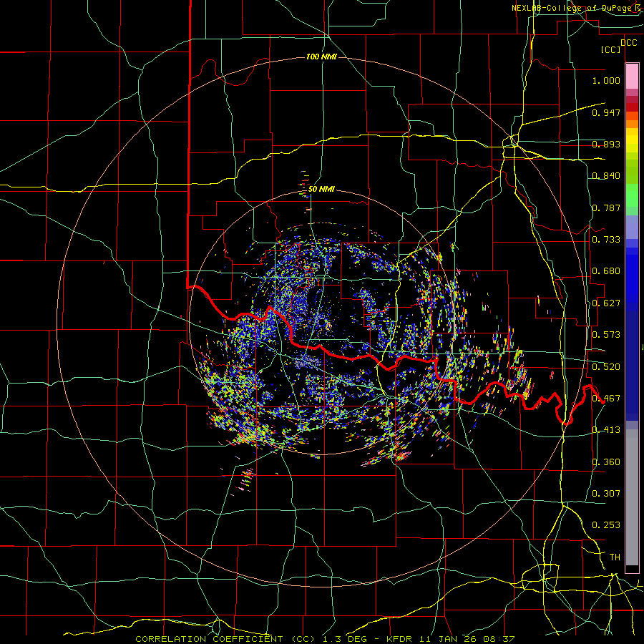Click the '1.3 DEG' elevation angle text
Viewport: 644px width, 644px height.
pyautogui.click(x=343, y=639)
